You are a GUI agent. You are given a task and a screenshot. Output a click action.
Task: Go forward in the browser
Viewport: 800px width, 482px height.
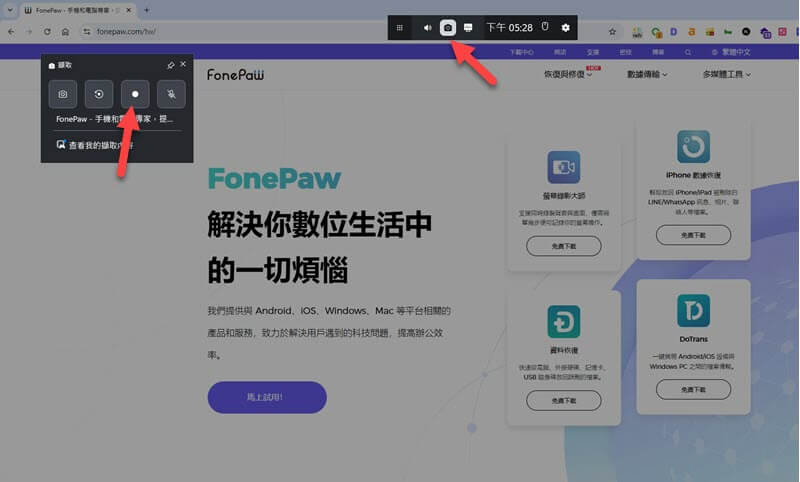point(29,32)
